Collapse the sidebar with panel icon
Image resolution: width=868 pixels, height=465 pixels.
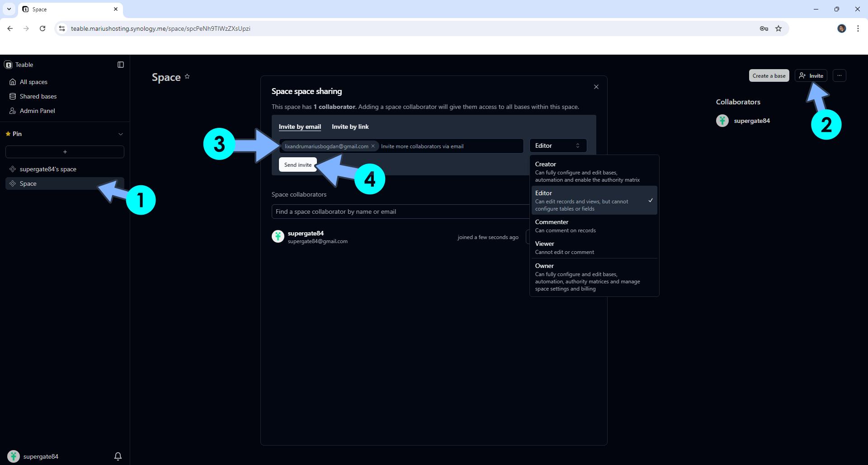click(x=121, y=65)
